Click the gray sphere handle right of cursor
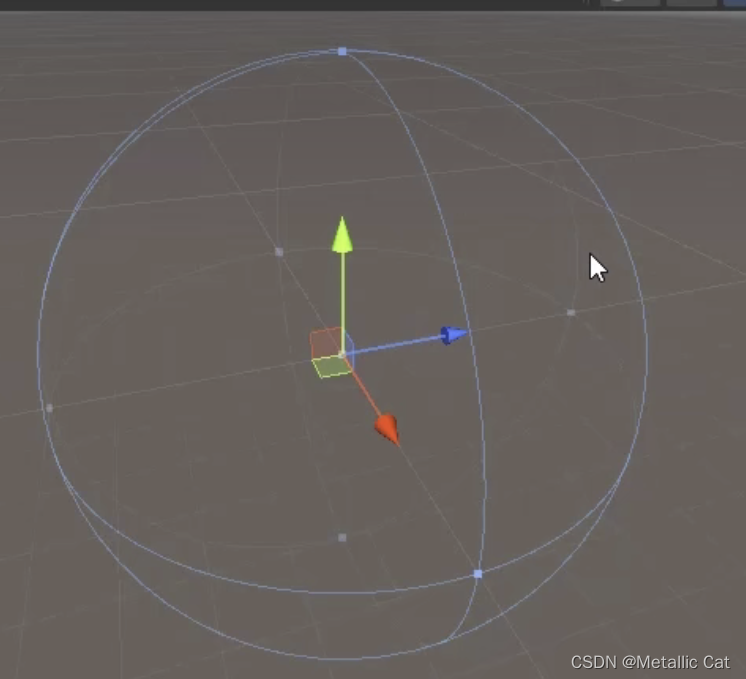 [571, 313]
